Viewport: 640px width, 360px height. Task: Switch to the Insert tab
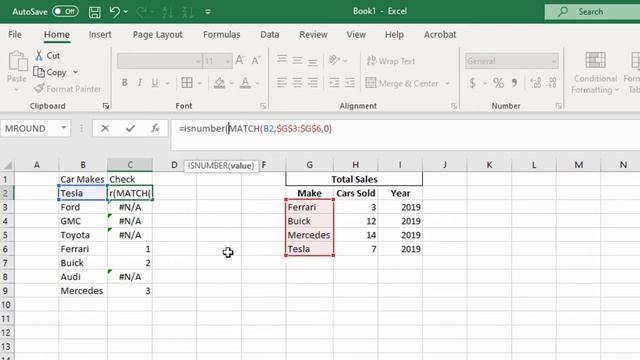pyautogui.click(x=100, y=35)
